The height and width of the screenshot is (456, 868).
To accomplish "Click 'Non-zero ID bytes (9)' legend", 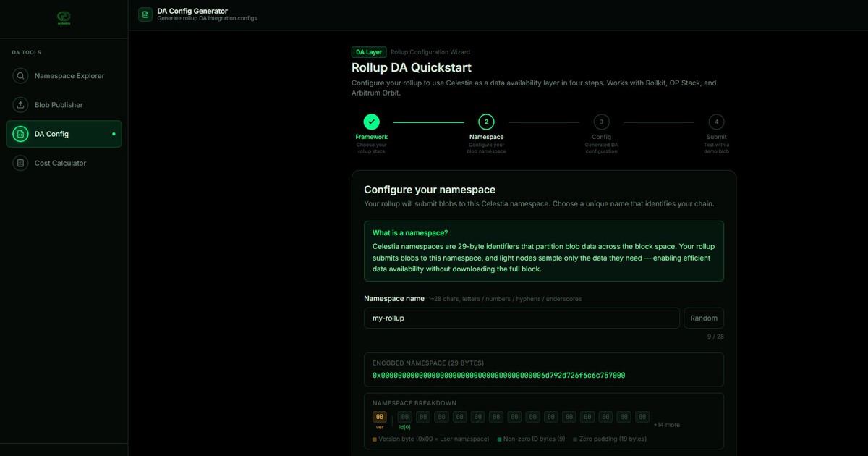I will 531,439.
